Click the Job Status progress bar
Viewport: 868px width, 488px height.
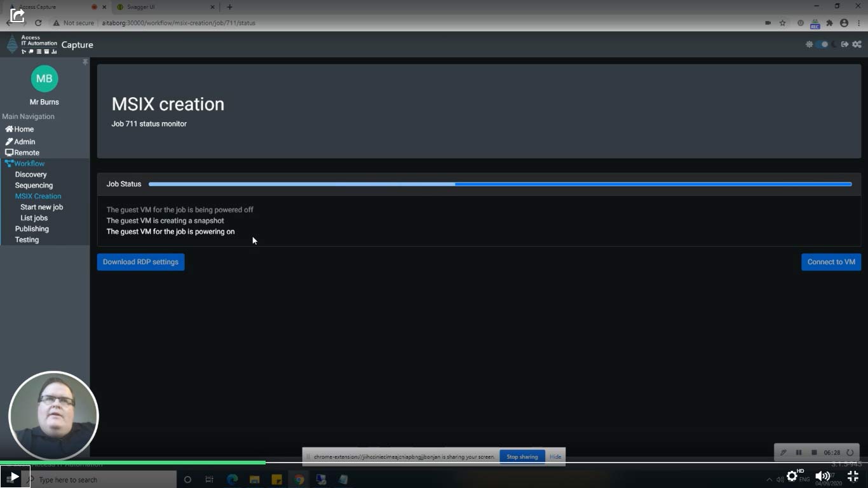pyautogui.click(x=499, y=184)
